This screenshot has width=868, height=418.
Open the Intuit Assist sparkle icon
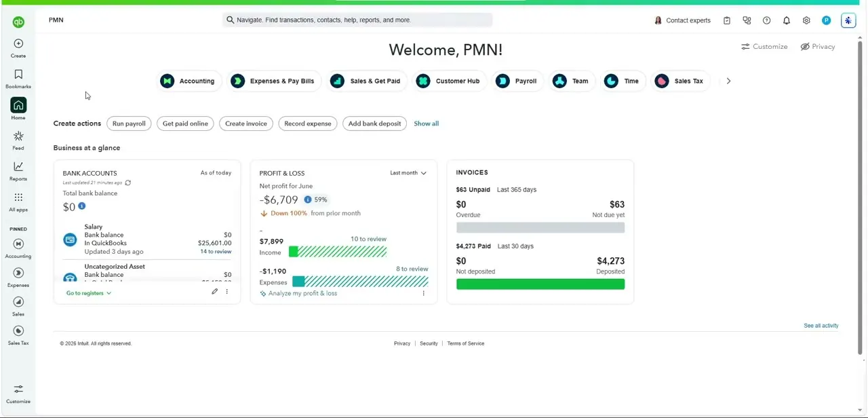848,20
